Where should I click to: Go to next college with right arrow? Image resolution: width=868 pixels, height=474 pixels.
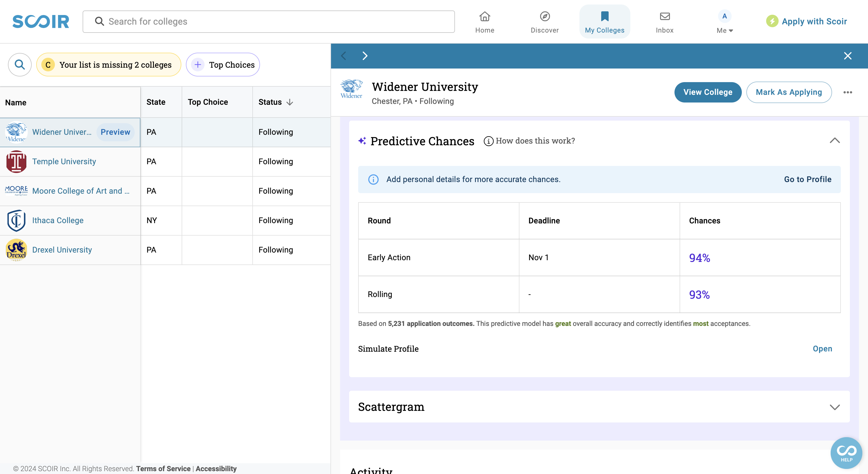[x=365, y=55]
